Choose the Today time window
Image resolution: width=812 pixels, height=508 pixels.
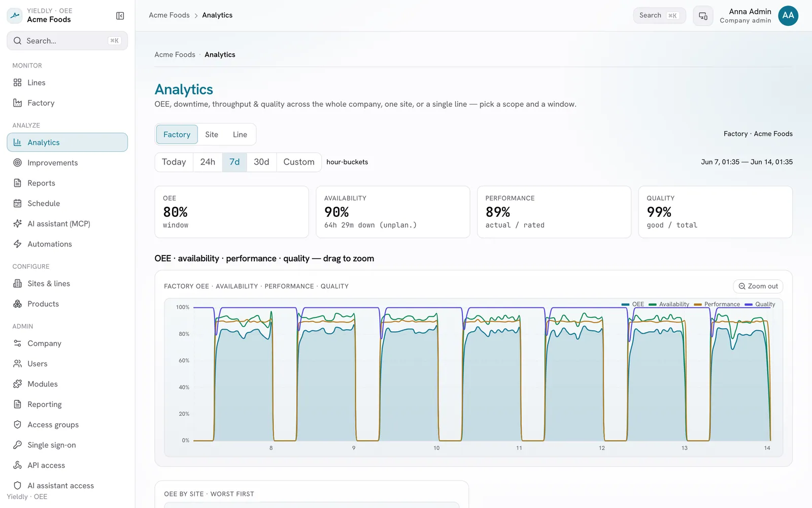(x=174, y=162)
